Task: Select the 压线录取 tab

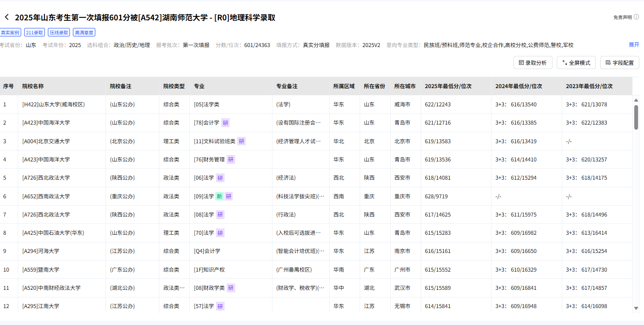Action: pos(58,32)
